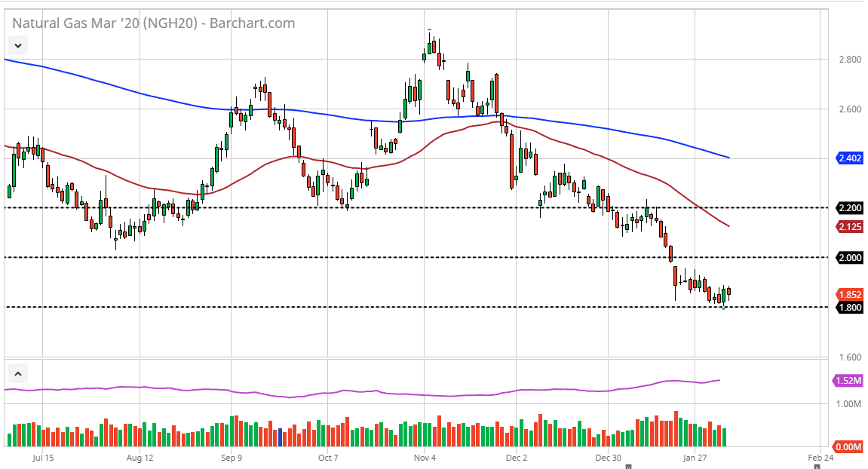
Task: Click the 2.800 price axis label
Action: [848, 60]
